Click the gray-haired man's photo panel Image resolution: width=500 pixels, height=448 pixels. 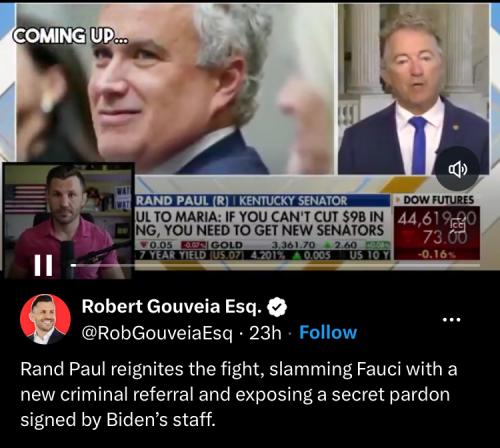pyautogui.click(x=175, y=89)
